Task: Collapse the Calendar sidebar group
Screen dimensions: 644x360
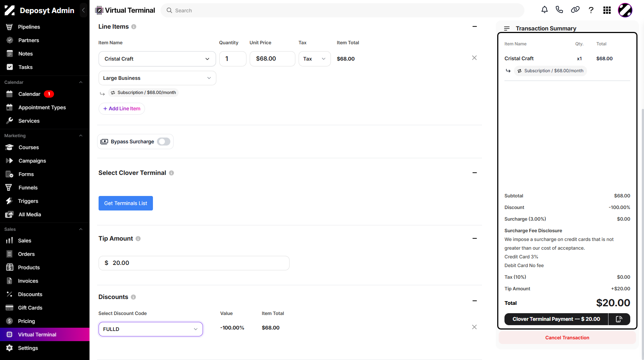Action: pos(81,82)
